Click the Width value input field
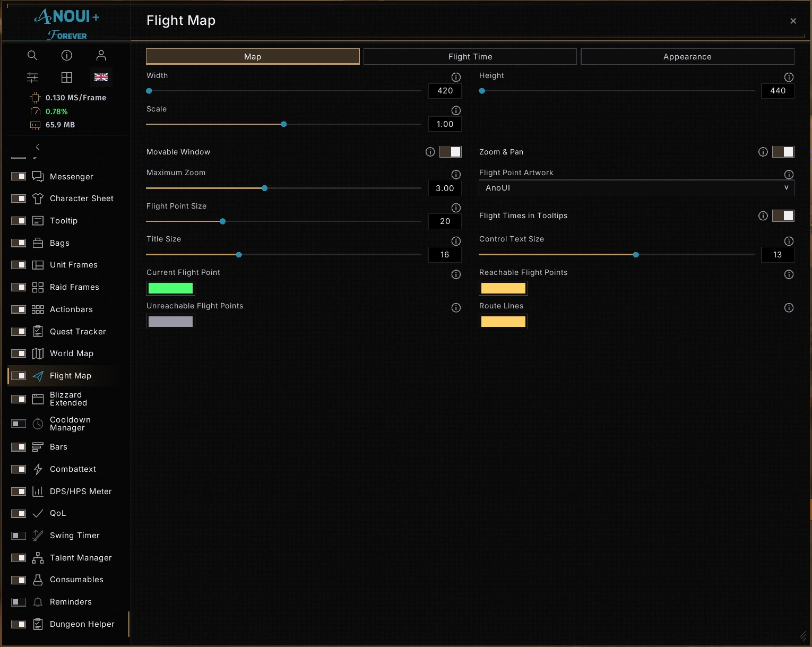This screenshot has width=812, height=647. point(445,91)
